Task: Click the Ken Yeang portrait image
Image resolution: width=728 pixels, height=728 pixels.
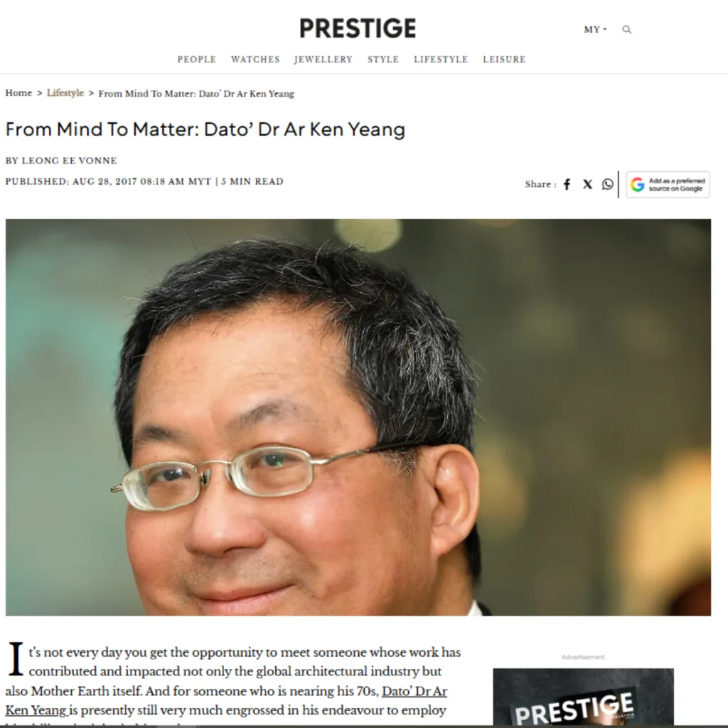Action: point(358,417)
